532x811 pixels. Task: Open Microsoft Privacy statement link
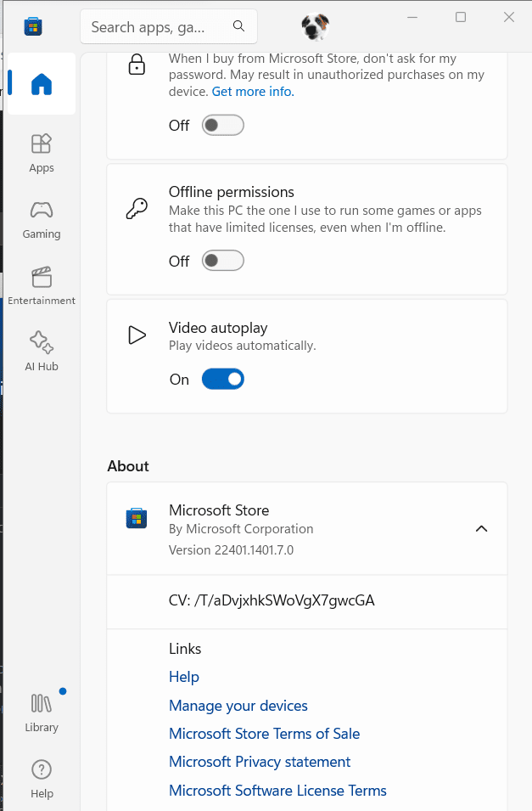260,762
